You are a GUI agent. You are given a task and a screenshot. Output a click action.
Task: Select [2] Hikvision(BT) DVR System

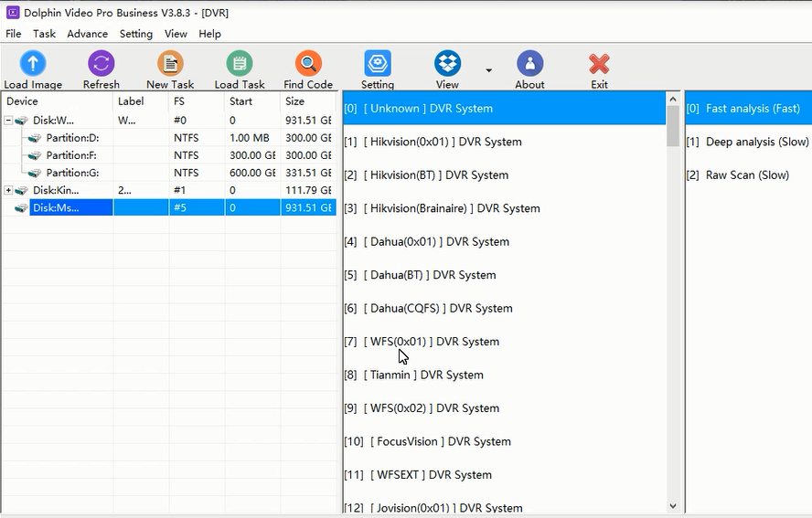pyautogui.click(x=505, y=174)
